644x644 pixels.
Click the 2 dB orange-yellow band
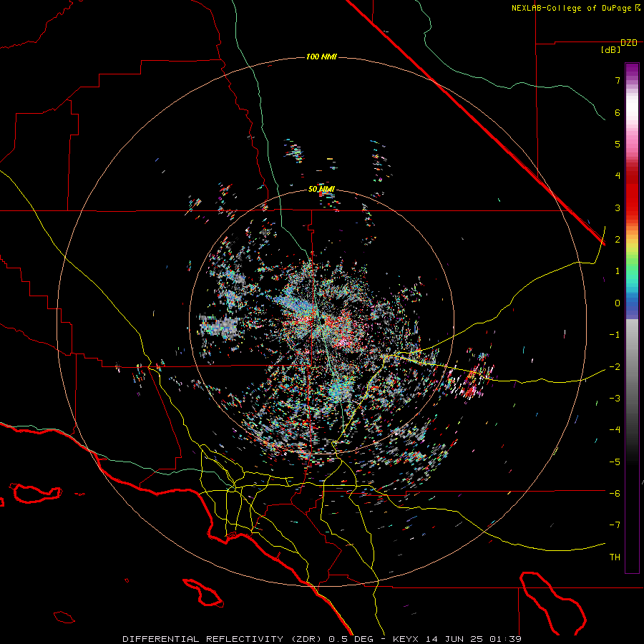point(632,240)
